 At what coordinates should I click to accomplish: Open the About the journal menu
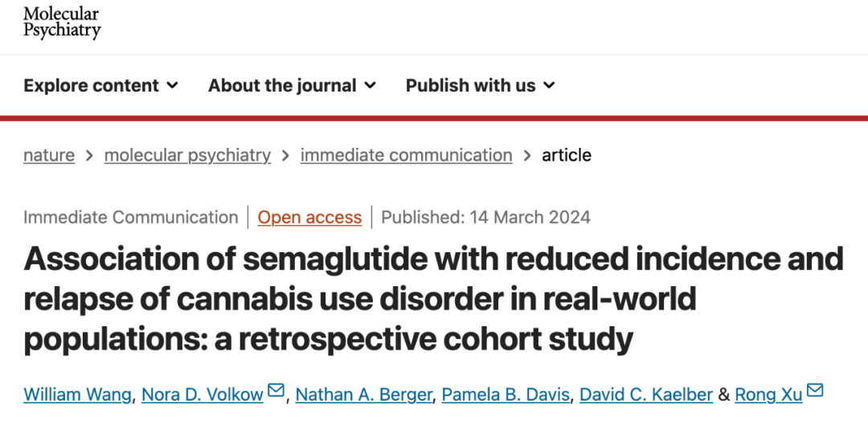coord(282,85)
